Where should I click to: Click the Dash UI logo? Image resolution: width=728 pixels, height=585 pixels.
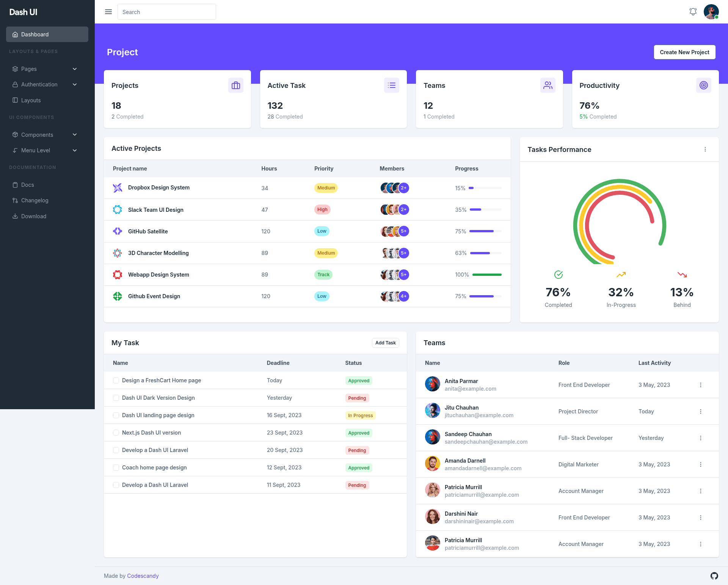[23, 12]
